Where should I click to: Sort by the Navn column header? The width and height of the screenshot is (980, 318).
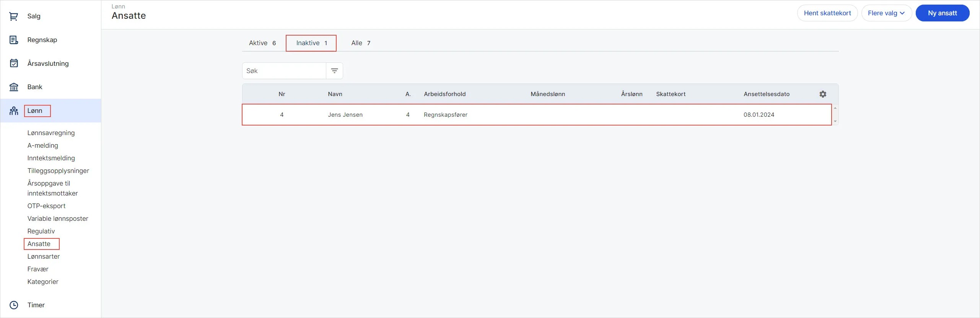pyautogui.click(x=335, y=94)
